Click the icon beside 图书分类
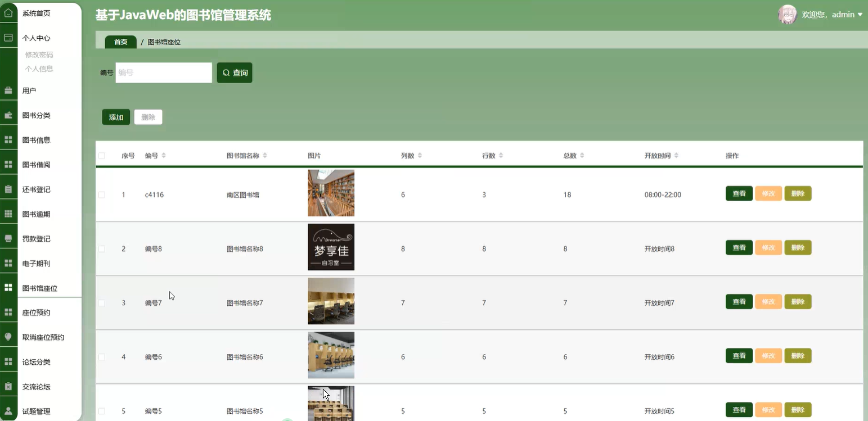This screenshot has width=868, height=421. 8,115
